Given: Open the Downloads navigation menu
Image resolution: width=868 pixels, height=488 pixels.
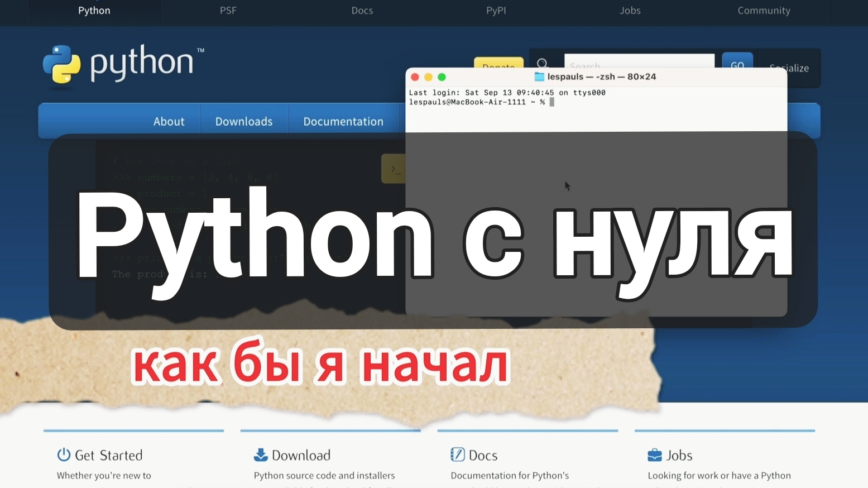Looking at the screenshot, I should tap(244, 121).
